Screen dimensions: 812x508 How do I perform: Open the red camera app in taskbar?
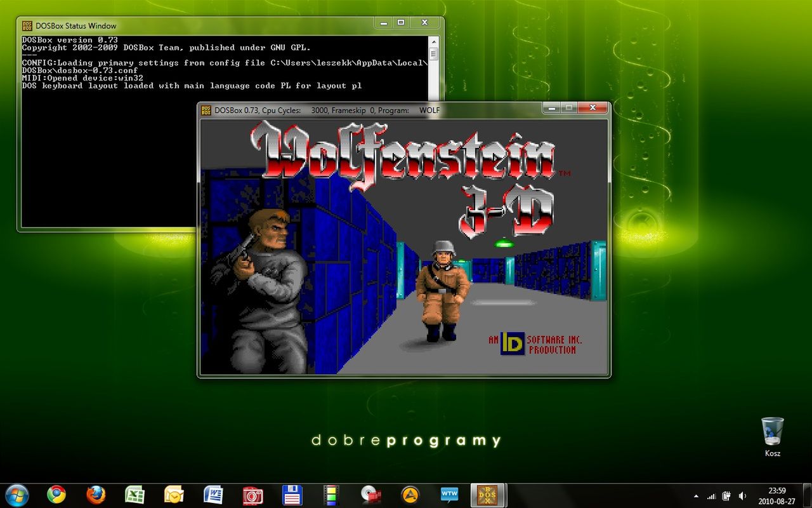pos(252,495)
